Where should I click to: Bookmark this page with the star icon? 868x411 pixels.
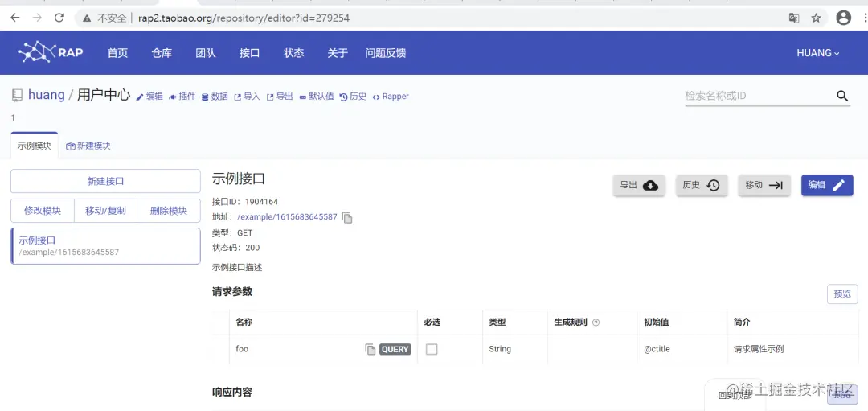click(x=816, y=18)
